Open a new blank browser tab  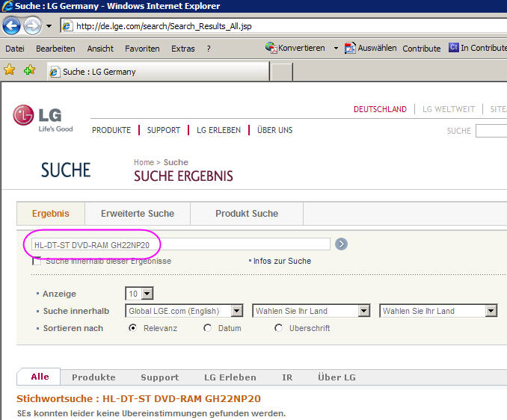coord(281,72)
